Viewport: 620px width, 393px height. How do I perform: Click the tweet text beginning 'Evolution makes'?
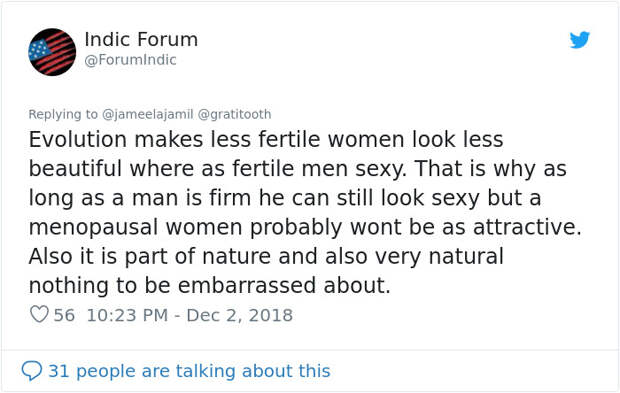click(305, 212)
